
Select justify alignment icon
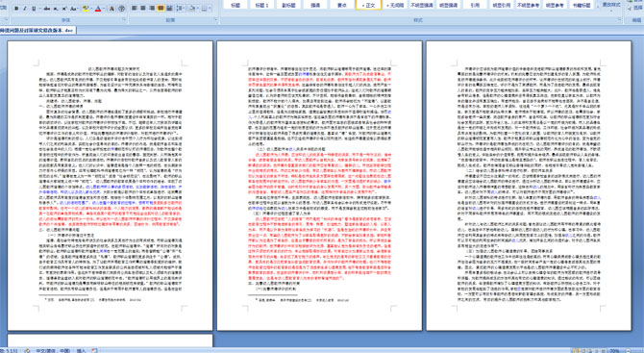point(161,9)
